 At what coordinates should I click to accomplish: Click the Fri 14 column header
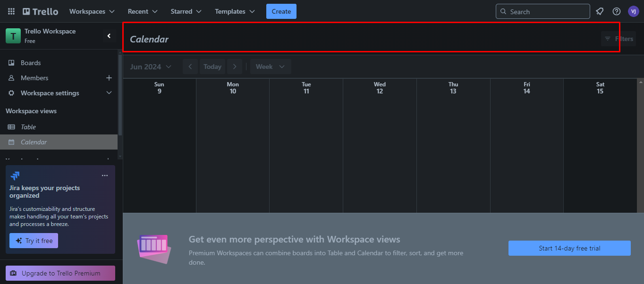[527, 88]
